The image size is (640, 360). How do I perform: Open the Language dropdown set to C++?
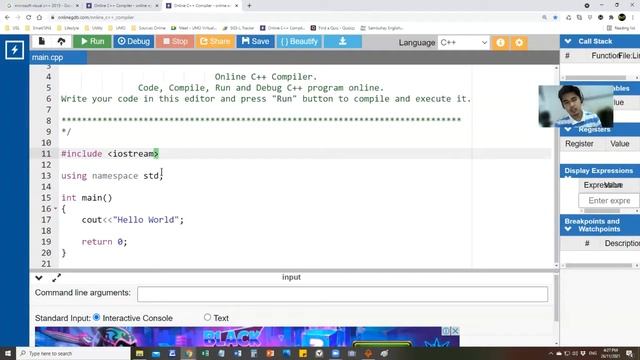(463, 42)
